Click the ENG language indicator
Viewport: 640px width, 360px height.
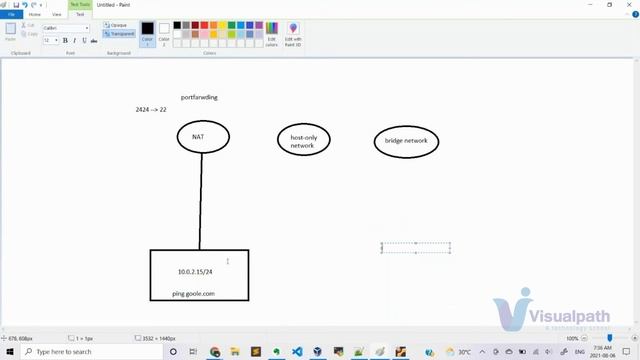click(x=580, y=351)
